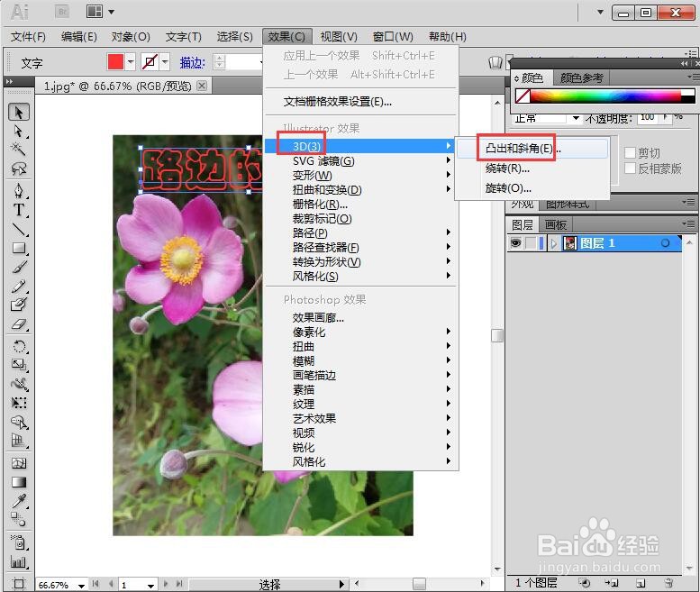Viewport: 700px width, 592px height.
Task: Expand collapsed toolbox double arrows
Action: 9,82
